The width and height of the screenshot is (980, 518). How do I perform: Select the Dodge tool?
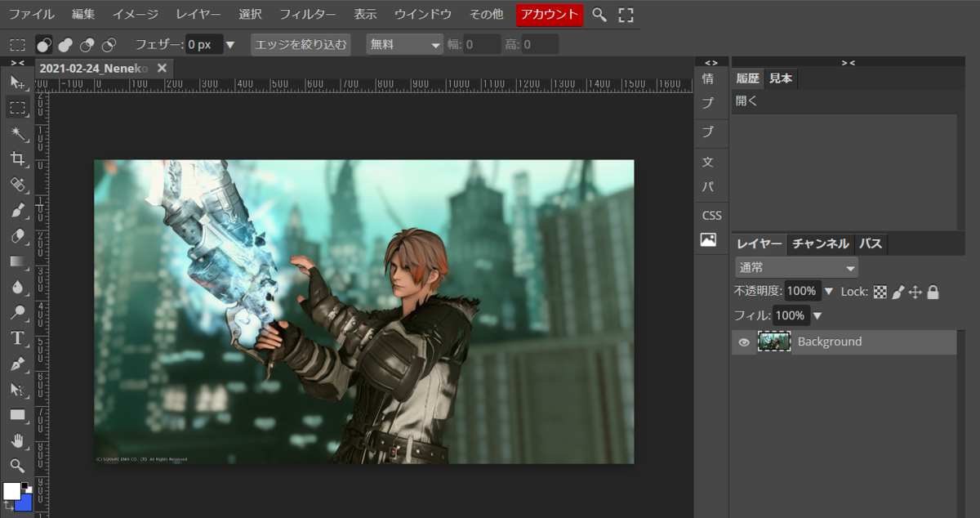pos(17,312)
